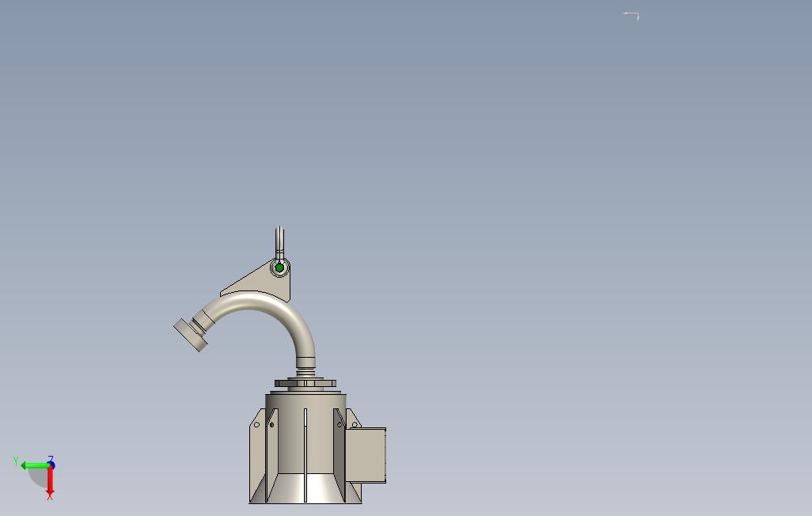Viewport: 812px width, 516px height.
Task: Click the red X axis arrow on triad
Action: click(x=50, y=480)
